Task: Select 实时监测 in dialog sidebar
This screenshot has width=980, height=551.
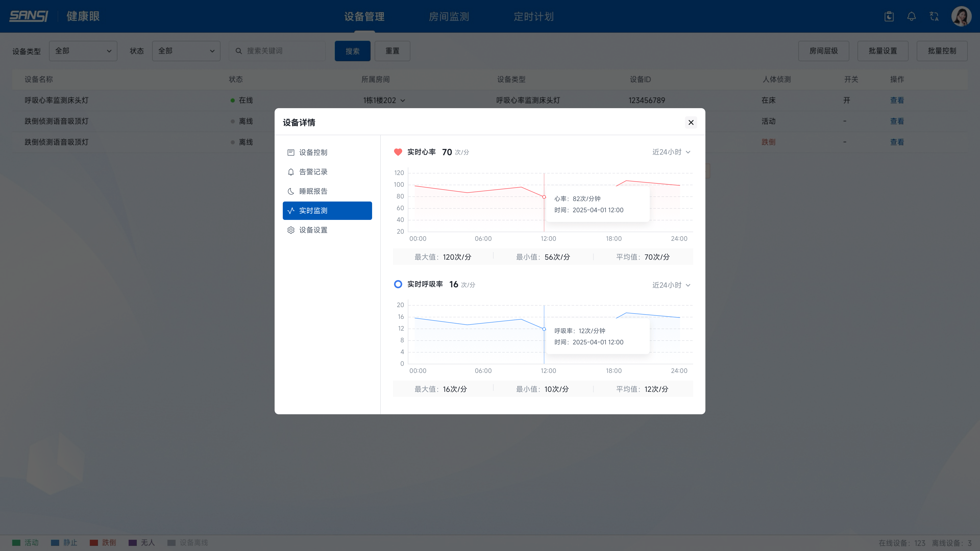Action: (x=327, y=211)
